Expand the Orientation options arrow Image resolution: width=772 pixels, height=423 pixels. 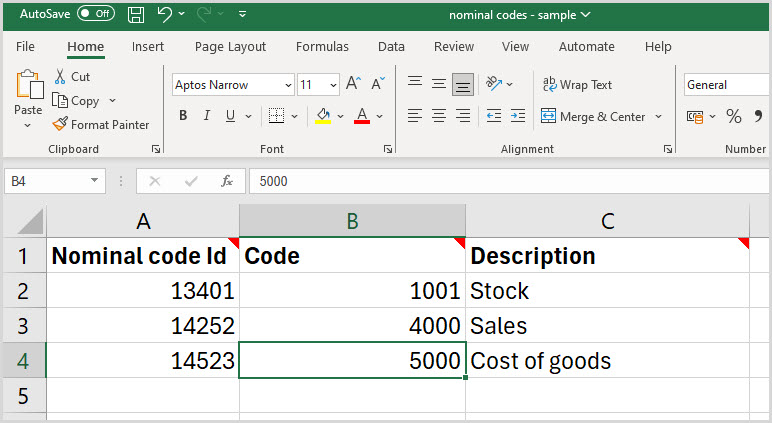point(510,84)
